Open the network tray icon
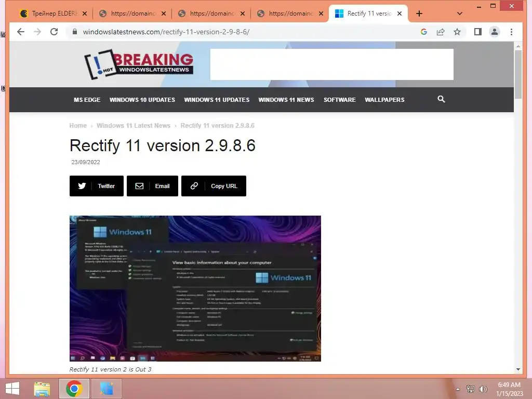Screen dimensions: 532x399 pos(471,389)
